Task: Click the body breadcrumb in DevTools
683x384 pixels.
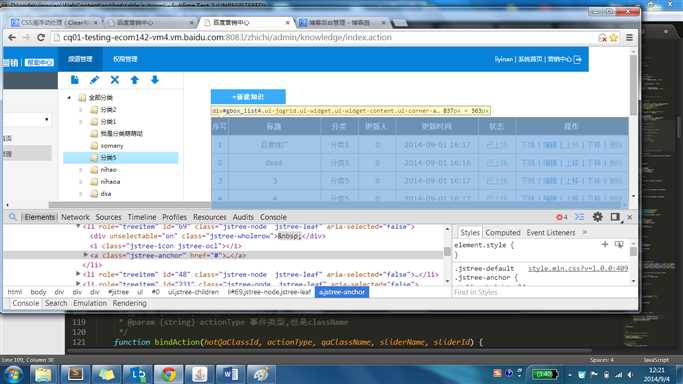Action: [x=38, y=292]
